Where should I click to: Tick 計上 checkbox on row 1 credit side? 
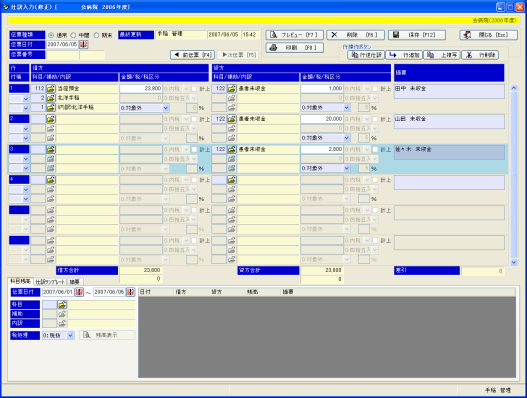(x=375, y=89)
